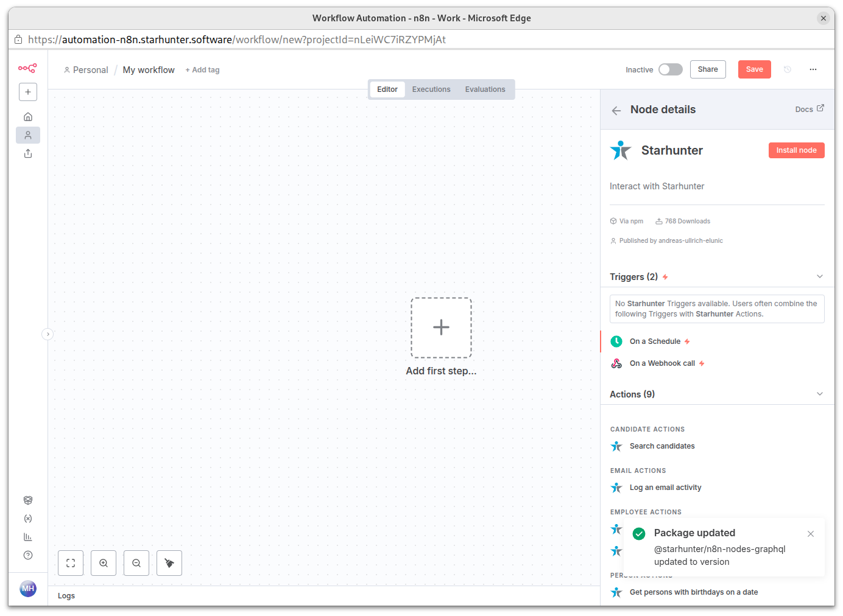Click the Install node button
This screenshot has width=843, height=616.
pos(796,150)
